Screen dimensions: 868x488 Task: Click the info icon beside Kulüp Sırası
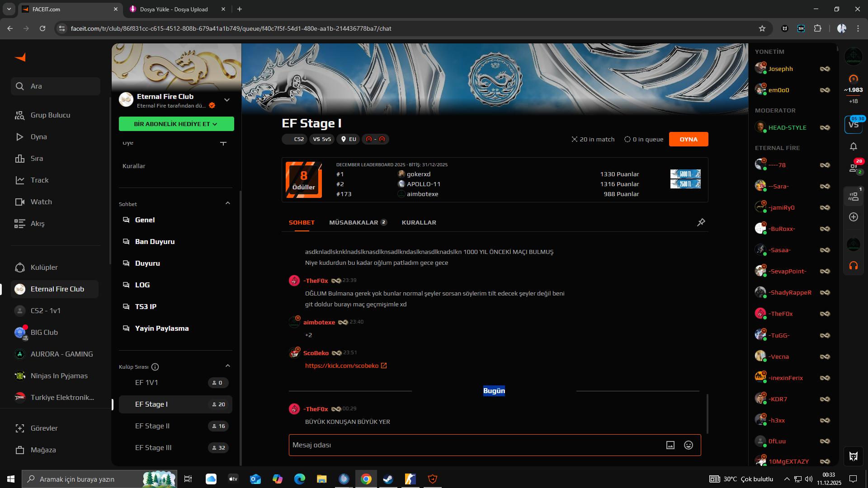click(155, 367)
